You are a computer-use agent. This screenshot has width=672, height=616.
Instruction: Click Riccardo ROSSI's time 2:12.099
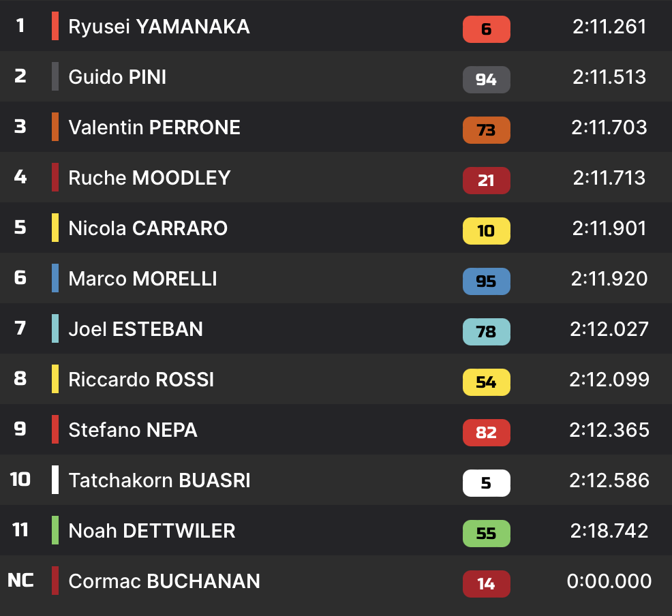[609, 380]
